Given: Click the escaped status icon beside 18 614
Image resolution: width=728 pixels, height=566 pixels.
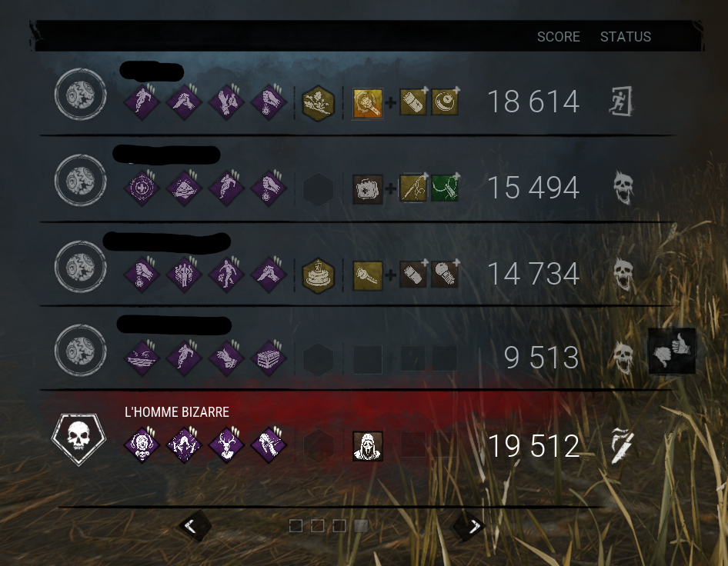Looking at the screenshot, I should pos(621,101).
